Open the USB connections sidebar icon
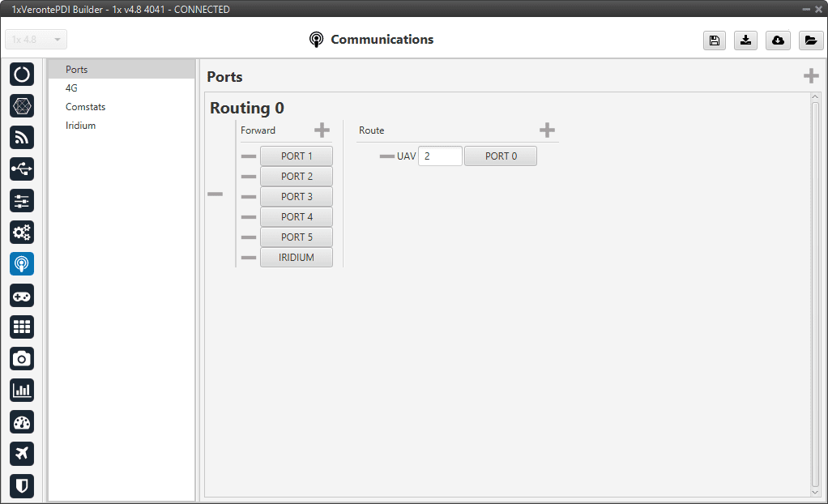Image resolution: width=828 pixels, height=504 pixels. [x=22, y=169]
